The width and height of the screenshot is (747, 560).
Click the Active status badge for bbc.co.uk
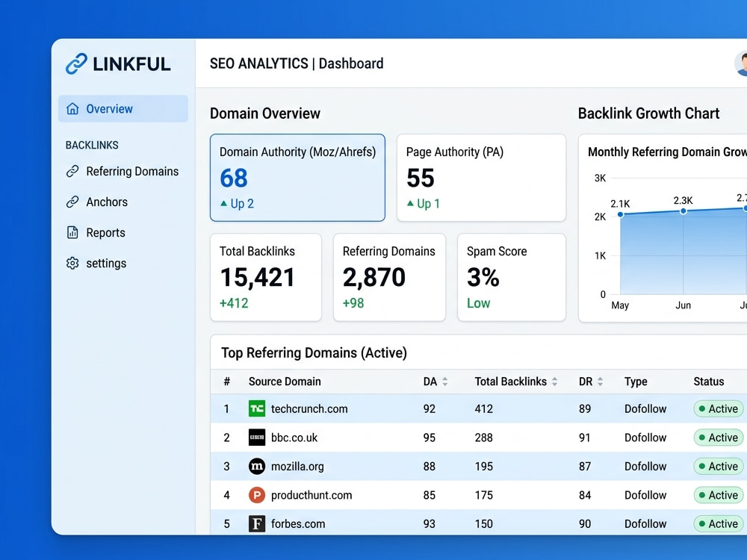tap(718, 437)
